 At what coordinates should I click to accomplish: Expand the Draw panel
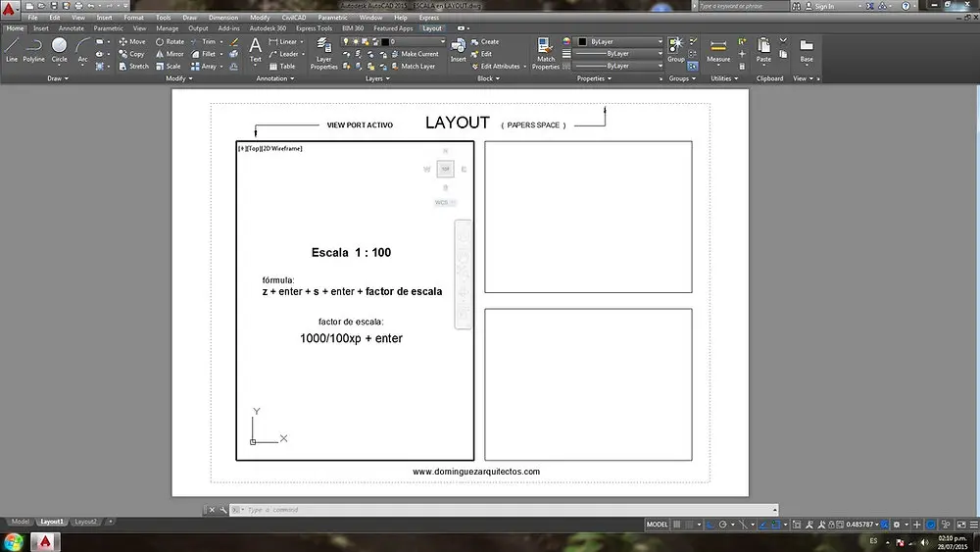point(58,78)
